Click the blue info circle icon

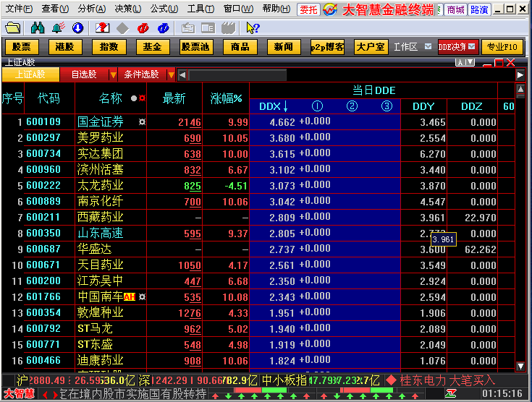click(x=163, y=28)
